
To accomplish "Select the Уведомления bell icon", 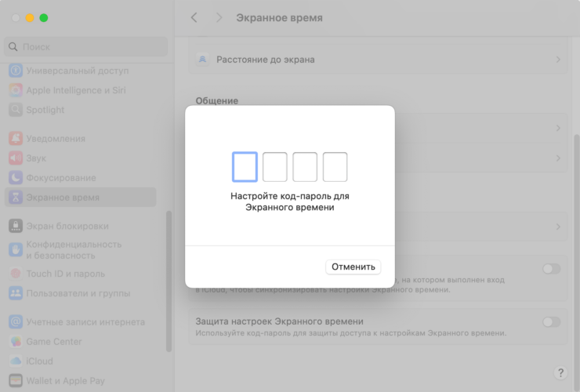I will point(16,139).
